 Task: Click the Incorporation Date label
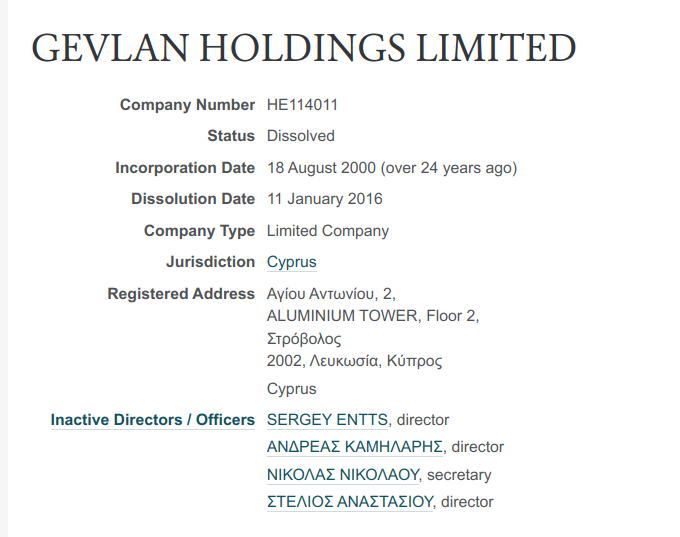[x=185, y=168]
